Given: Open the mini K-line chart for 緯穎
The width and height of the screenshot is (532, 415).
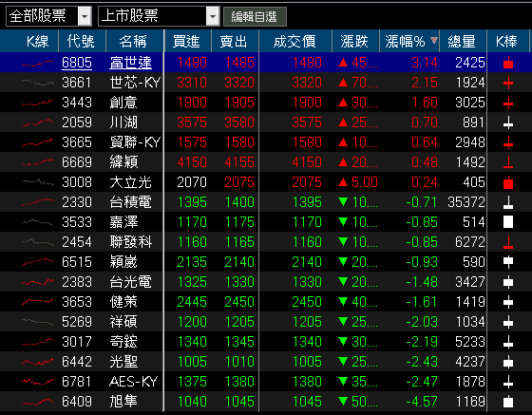Looking at the screenshot, I should [x=37, y=162].
